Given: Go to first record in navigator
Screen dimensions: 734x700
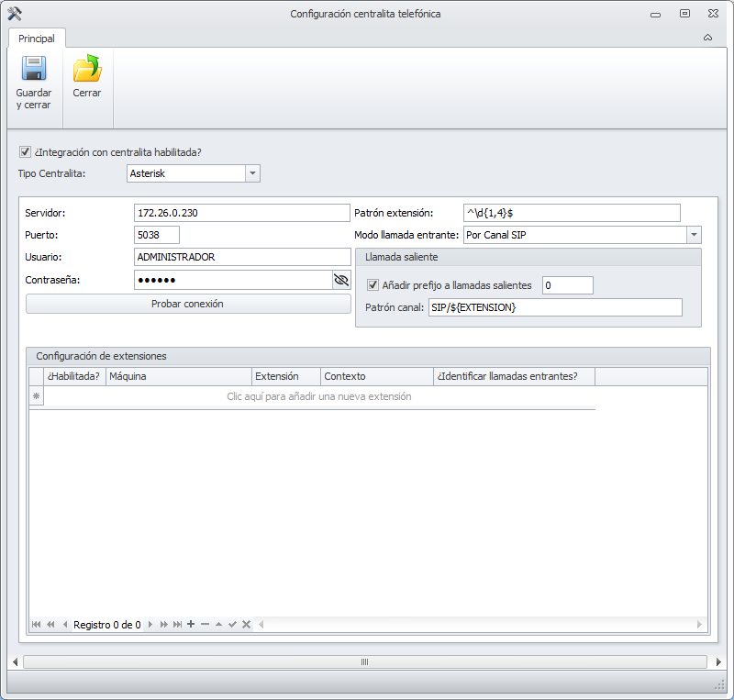Looking at the screenshot, I should 36,625.
